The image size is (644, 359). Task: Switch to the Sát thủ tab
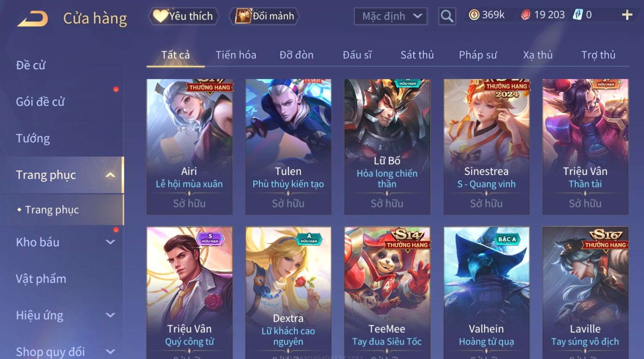coord(417,55)
